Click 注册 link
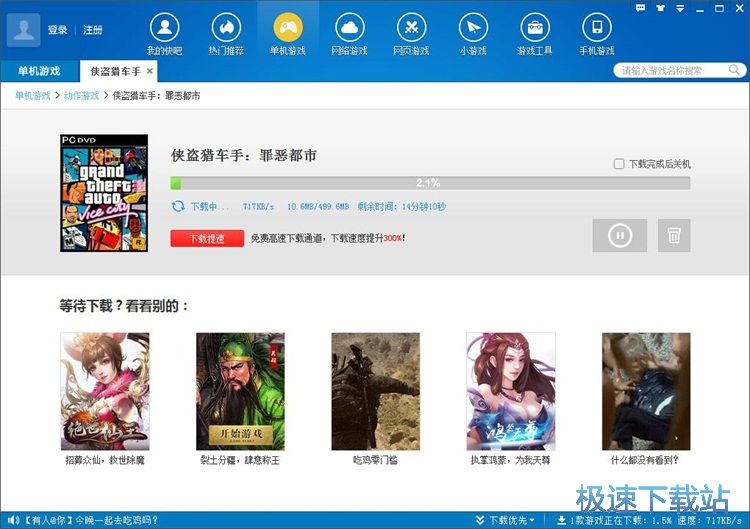 (x=93, y=30)
